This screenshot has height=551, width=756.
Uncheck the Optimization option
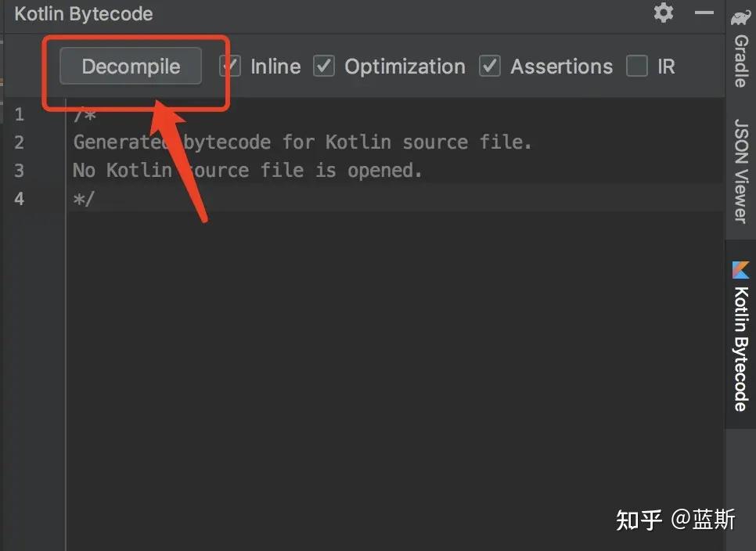(x=324, y=67)
